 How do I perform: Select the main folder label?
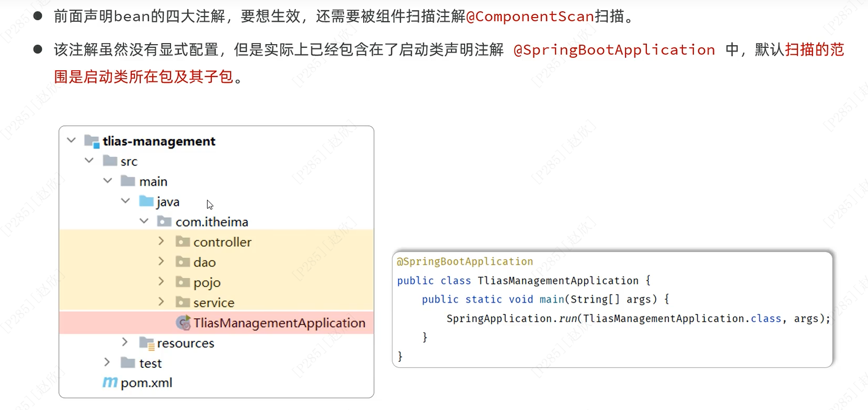point(153,182)
